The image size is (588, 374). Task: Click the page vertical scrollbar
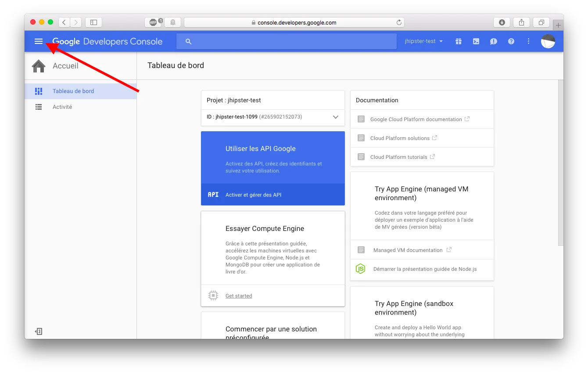560,162
